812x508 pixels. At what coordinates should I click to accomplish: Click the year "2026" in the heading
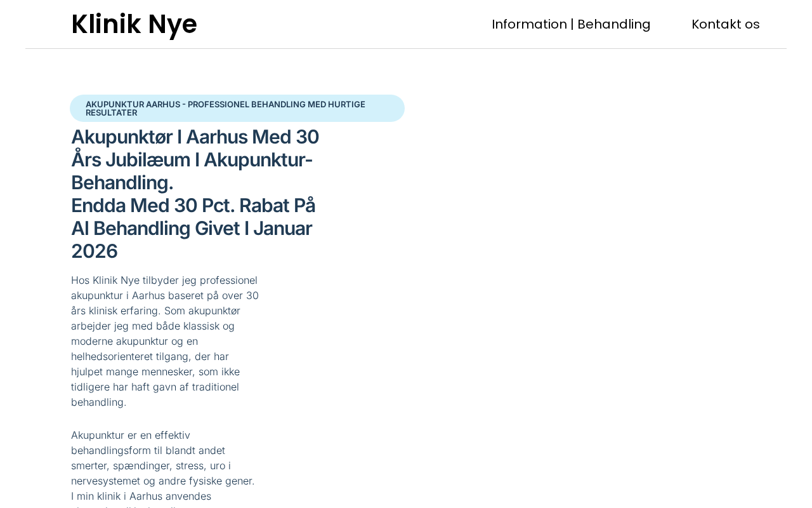tap(95, 251)
